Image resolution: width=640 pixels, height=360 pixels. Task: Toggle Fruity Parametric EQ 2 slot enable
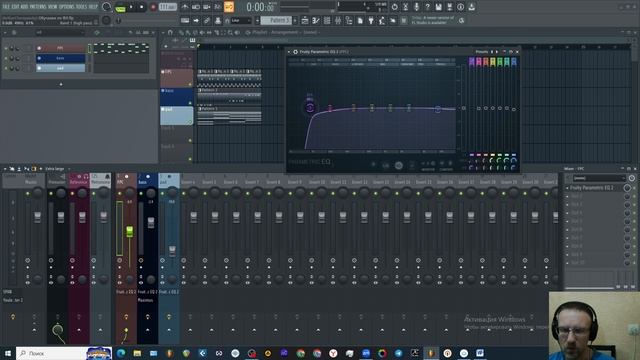point(634,188)
